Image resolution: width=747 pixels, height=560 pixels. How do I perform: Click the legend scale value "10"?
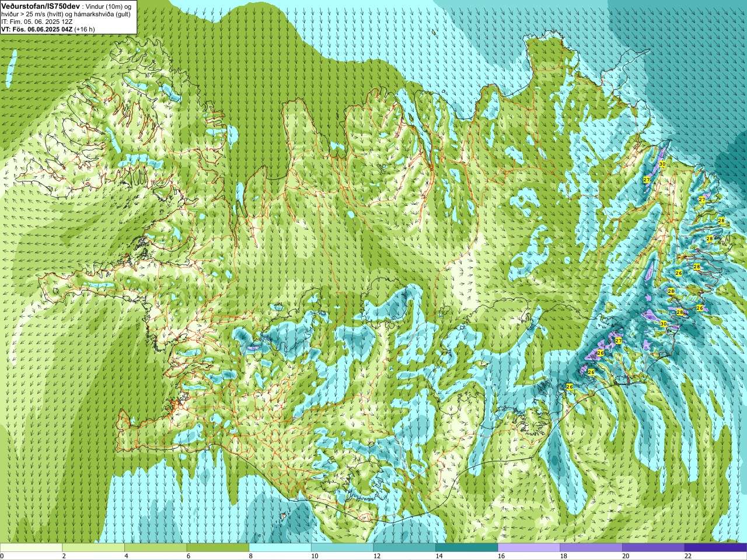[315, 556]
